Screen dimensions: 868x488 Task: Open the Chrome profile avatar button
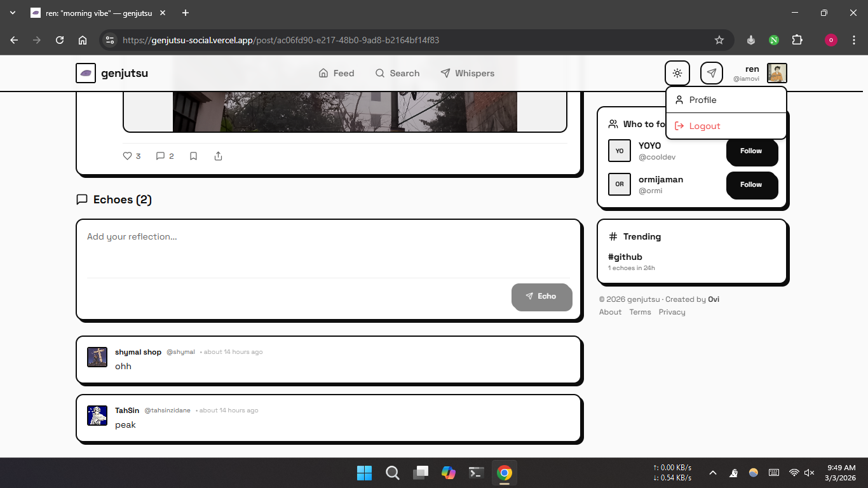(x=831, y=40)
